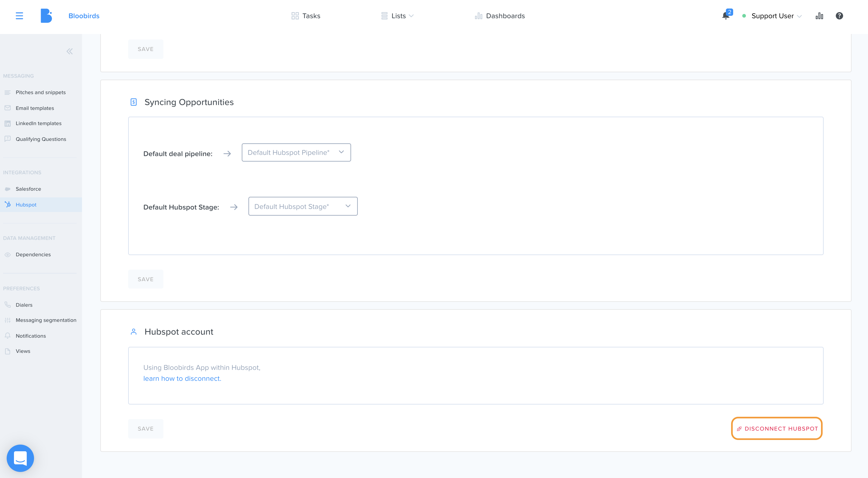This screenshot has width=868, height=478.
Task: Click the Dialers phone icon
Action: (x=7, y=305)
